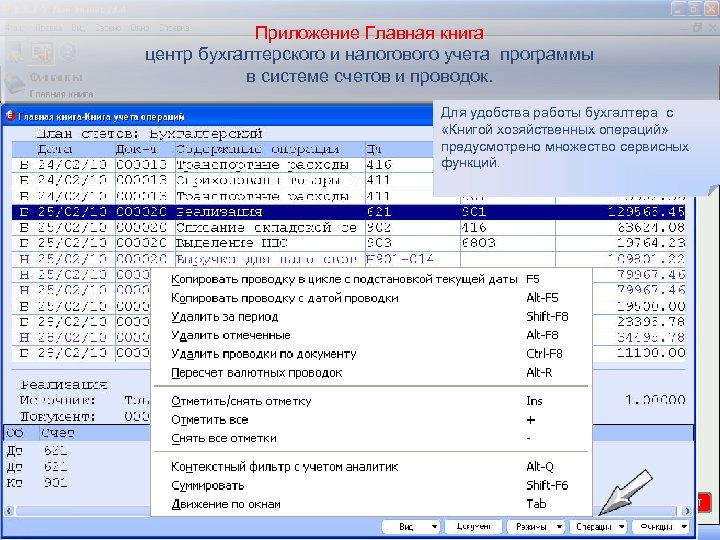Screen dimensions: 720x540
Task: Click the amount cell '129568.45'
Action: [646, 212]
